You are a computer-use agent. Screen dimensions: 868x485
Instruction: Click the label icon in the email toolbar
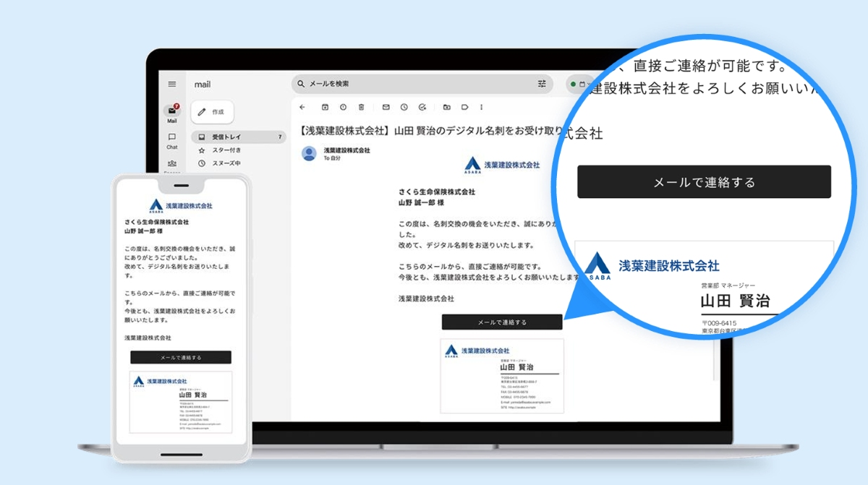[464, 107]
